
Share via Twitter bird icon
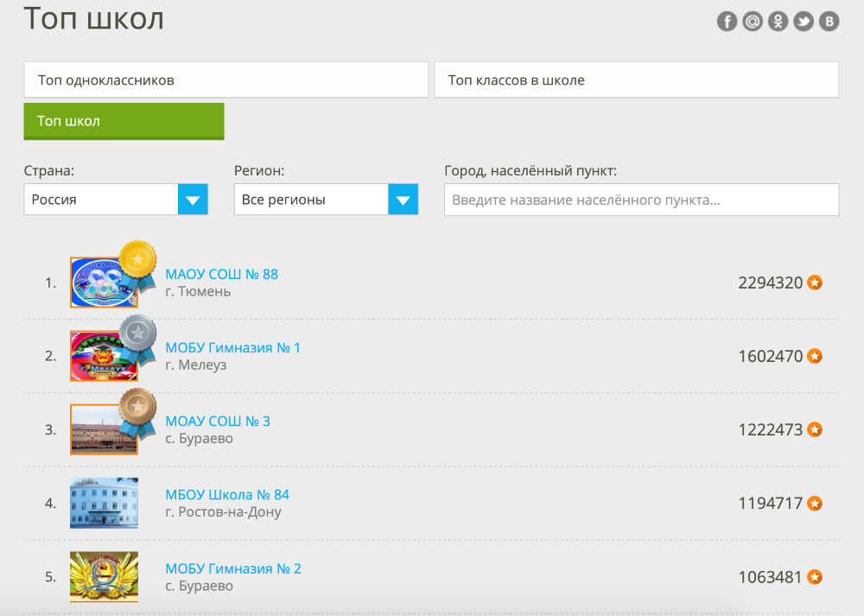804,22
